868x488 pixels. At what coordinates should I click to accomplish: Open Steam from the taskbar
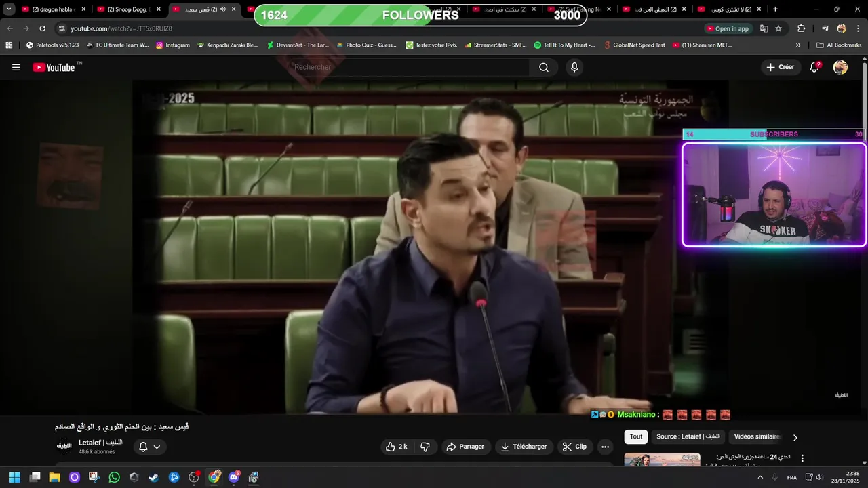pyautogui.click(x=154, y=477)
